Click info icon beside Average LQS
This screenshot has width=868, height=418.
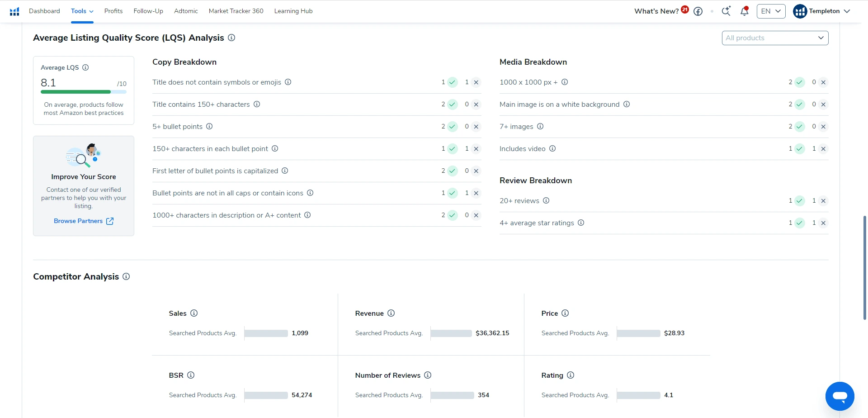(x=85, y=67)
